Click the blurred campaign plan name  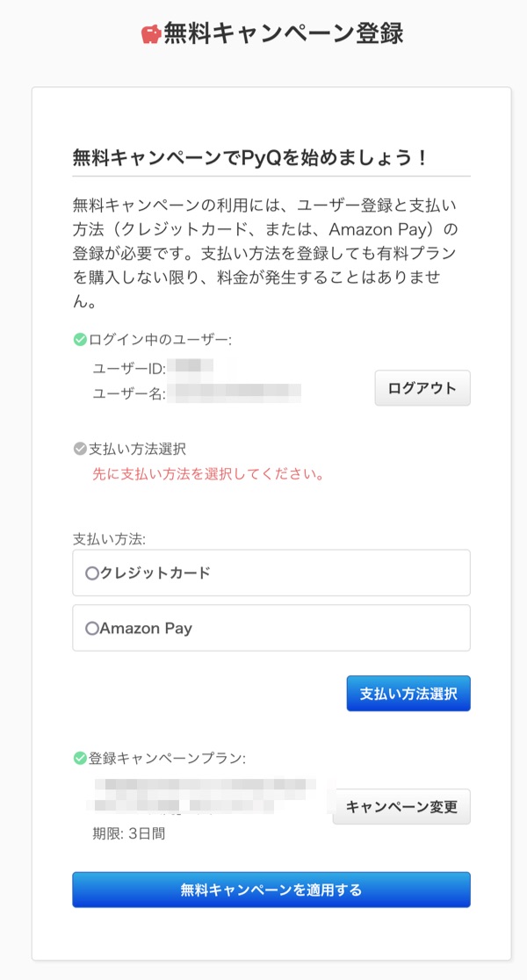(x=211, y=793)
